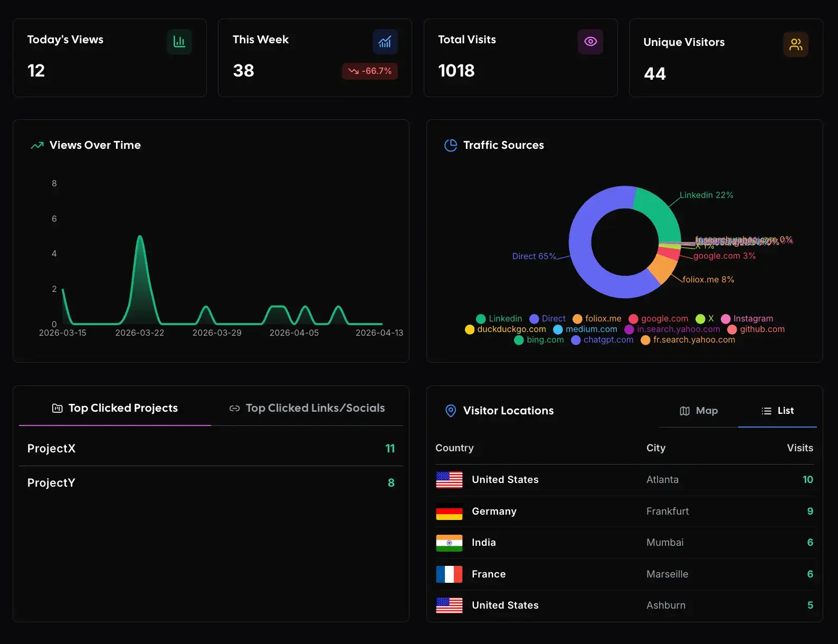The width and height of the screenshot is (838, 644).
Task: Click the Country column header
Action: [454, 448]
